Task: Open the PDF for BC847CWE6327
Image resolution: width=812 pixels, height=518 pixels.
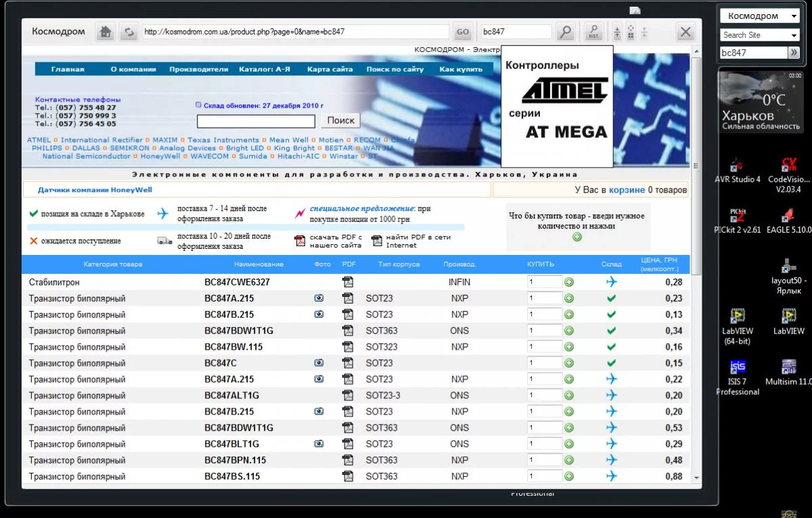Action: click(348, 282)
